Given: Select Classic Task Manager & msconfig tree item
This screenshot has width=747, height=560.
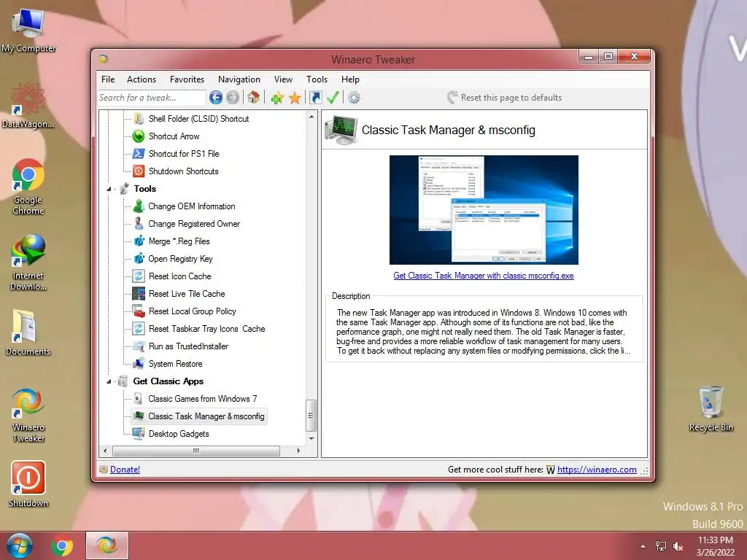Looking at the screenshot, I should (206, 416).
